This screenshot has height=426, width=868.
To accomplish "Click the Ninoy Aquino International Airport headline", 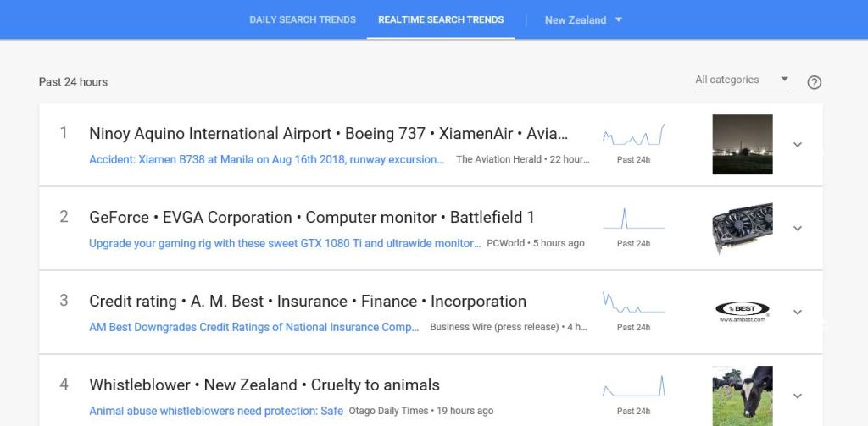I will click(x=210, y=134).
